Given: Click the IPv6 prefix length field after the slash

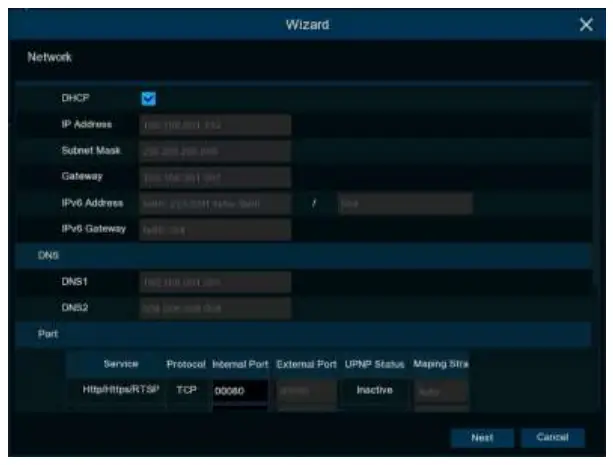Looking at the screenshot, I should [x=405, y=203].
